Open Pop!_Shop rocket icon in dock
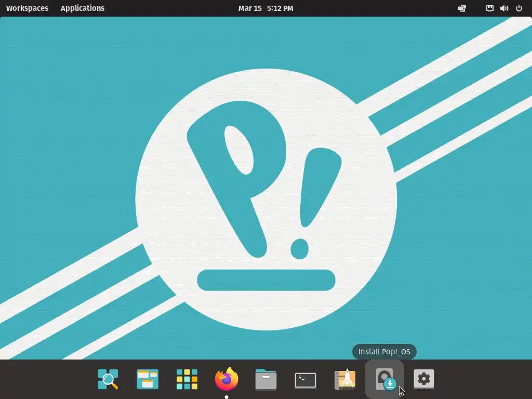The height and width of the screenshot is (399, 532). point(345,379)
